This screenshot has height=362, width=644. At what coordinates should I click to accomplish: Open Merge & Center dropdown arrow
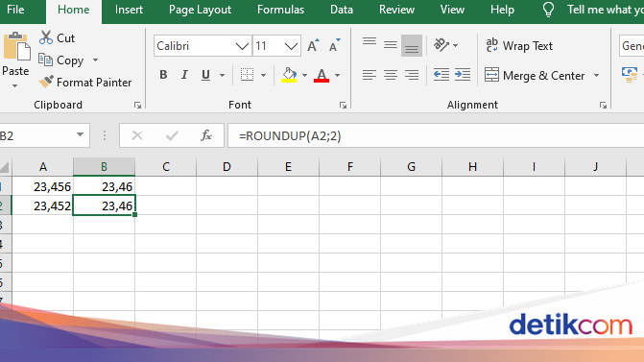coord(597,76)
